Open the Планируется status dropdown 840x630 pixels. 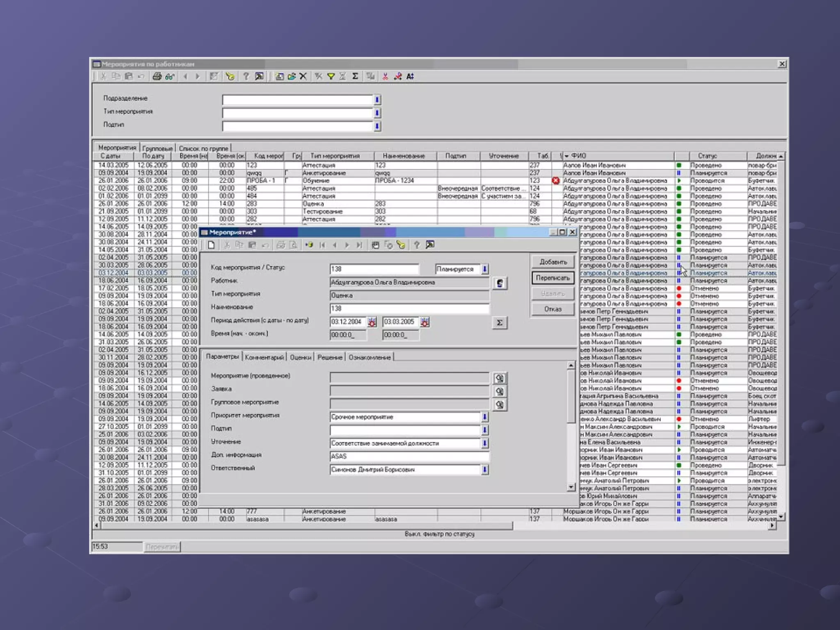(x=484, y=269)
